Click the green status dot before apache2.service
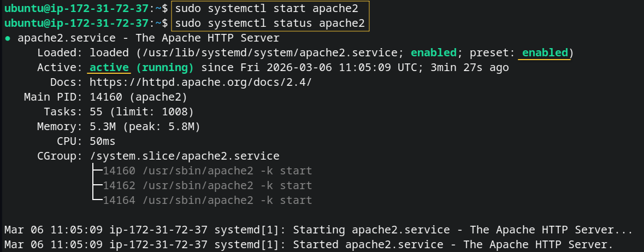 pos(8,38)
